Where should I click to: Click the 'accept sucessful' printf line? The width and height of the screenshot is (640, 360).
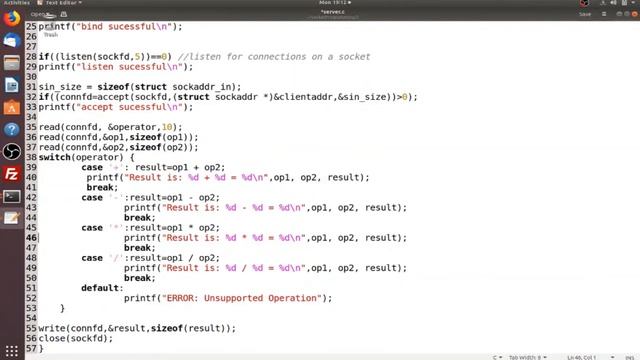click(x=116, y=107)
